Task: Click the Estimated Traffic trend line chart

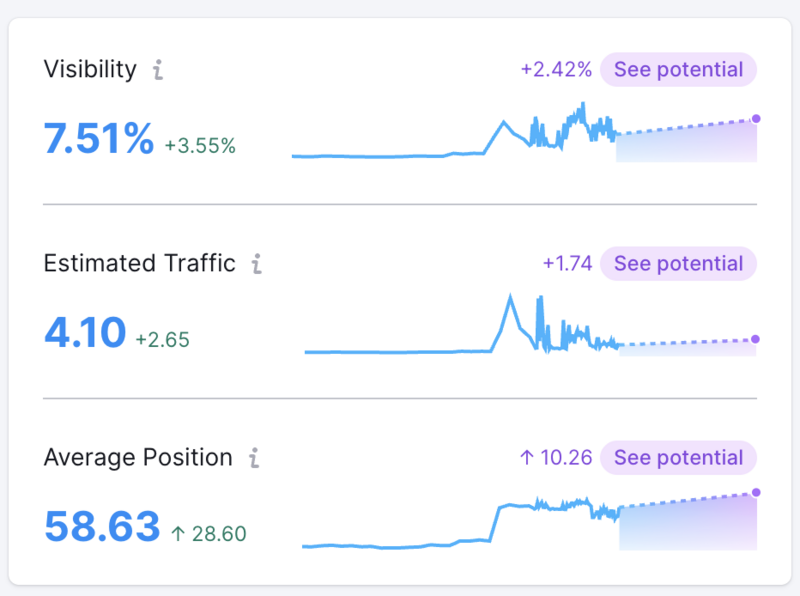Action: tap(529, 327)
